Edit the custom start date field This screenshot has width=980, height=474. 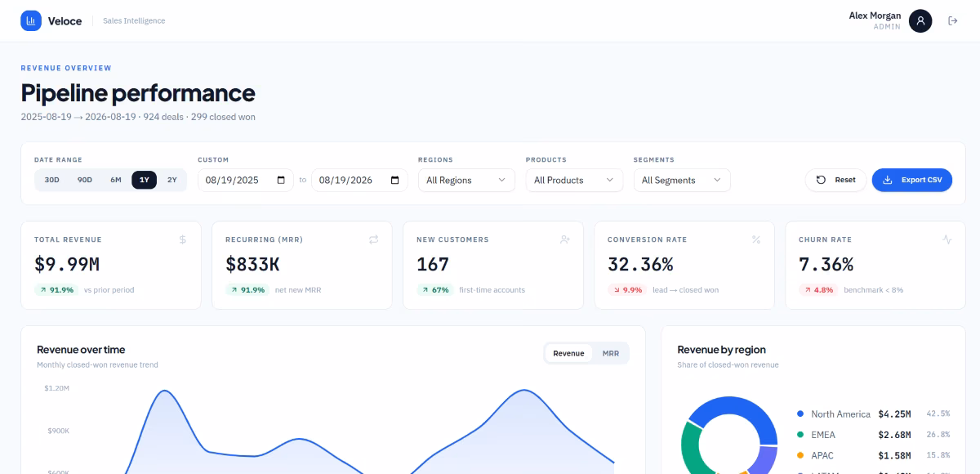point(246,180)
